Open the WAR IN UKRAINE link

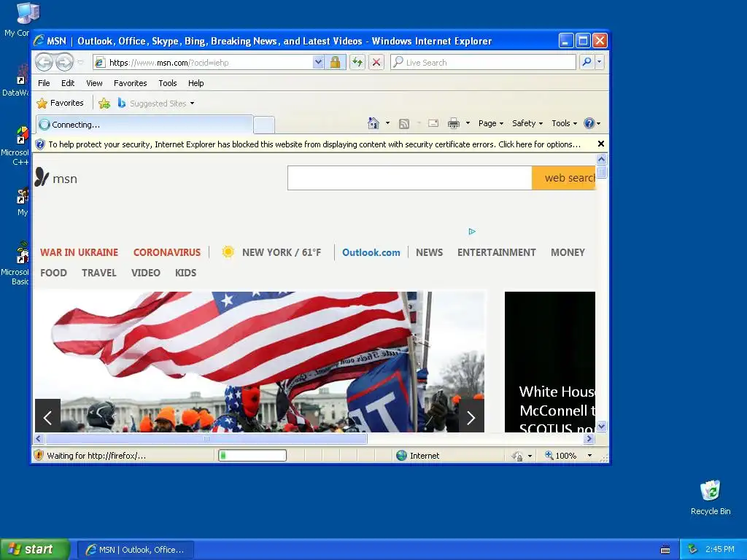pos(79,252)
